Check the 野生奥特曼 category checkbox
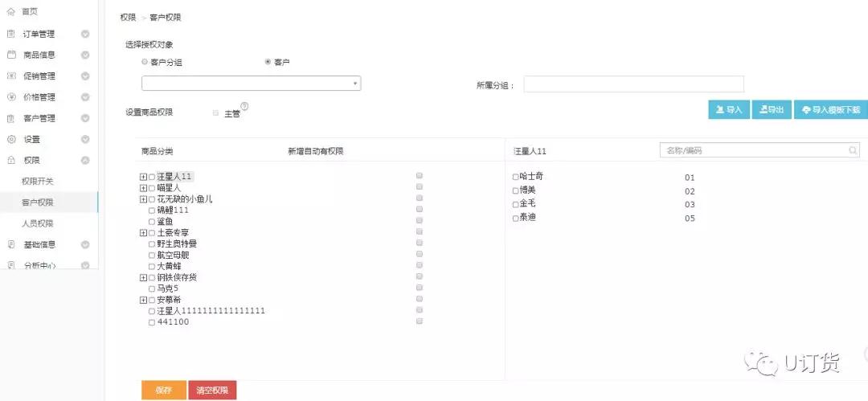This screenshot has width=868, height=401. pos(152,244)
